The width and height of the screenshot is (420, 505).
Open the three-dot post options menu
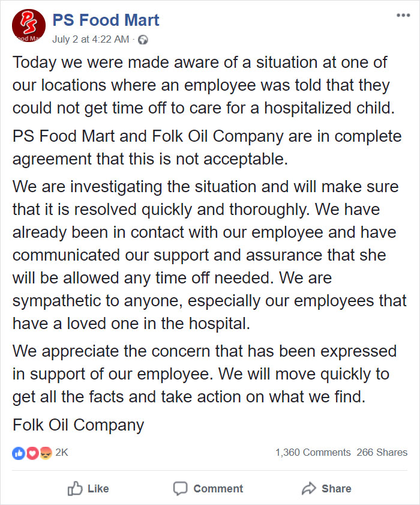403,15
